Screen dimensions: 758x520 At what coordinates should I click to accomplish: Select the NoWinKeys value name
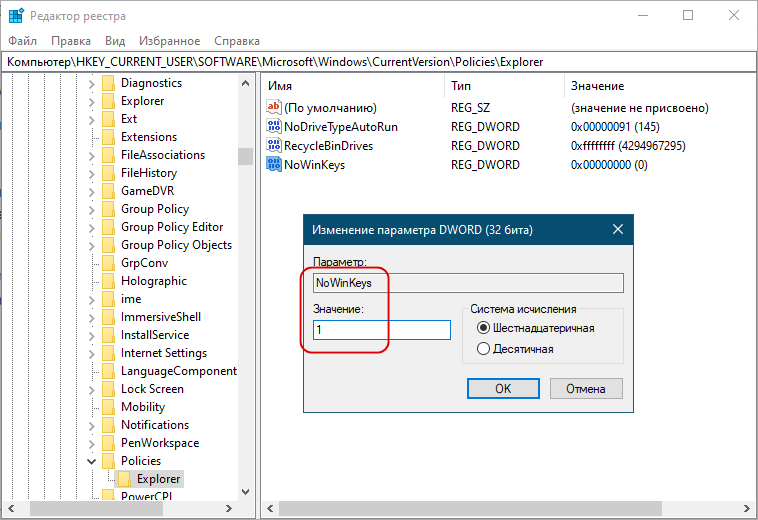pos(314,165)
